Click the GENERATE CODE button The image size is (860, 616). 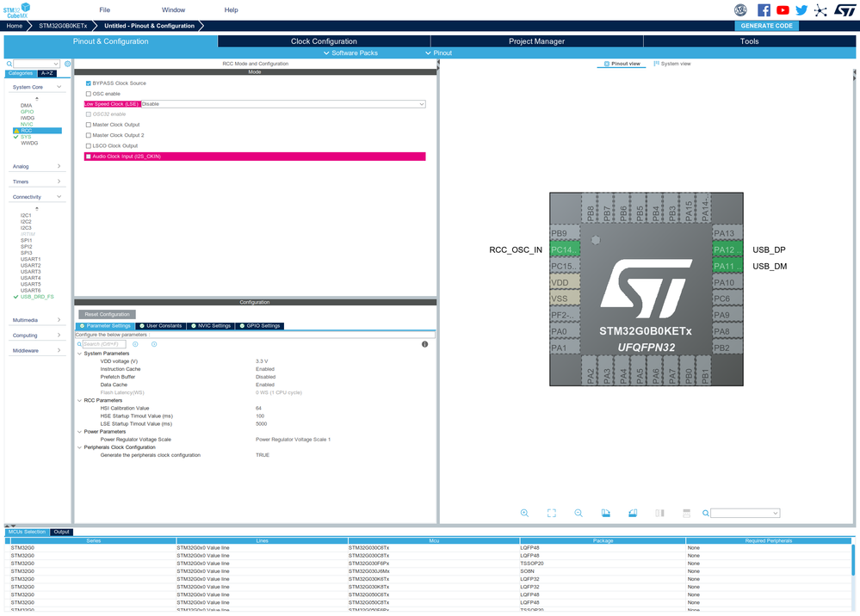[766, 26]
